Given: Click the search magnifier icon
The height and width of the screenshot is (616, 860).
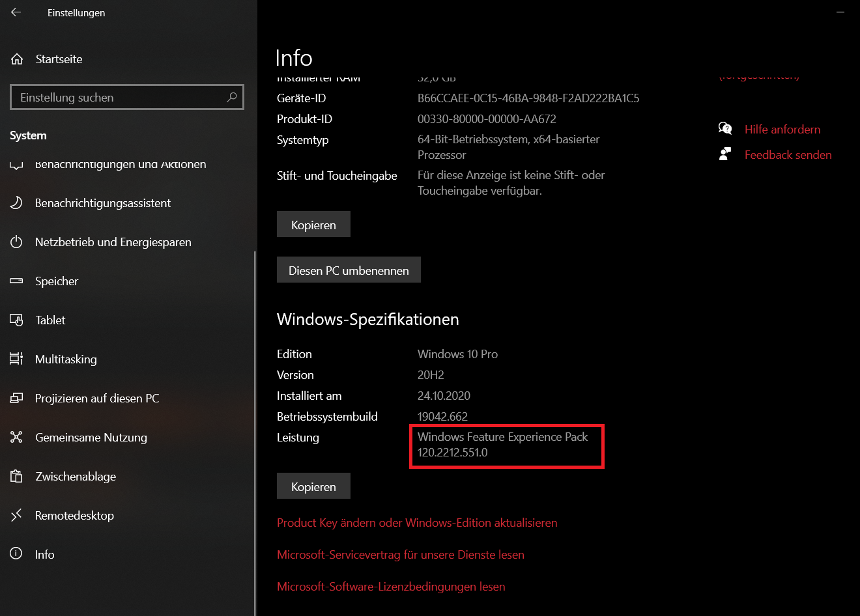Looking at the screenshot, I should pyautogui.click(x=231, y=97).
